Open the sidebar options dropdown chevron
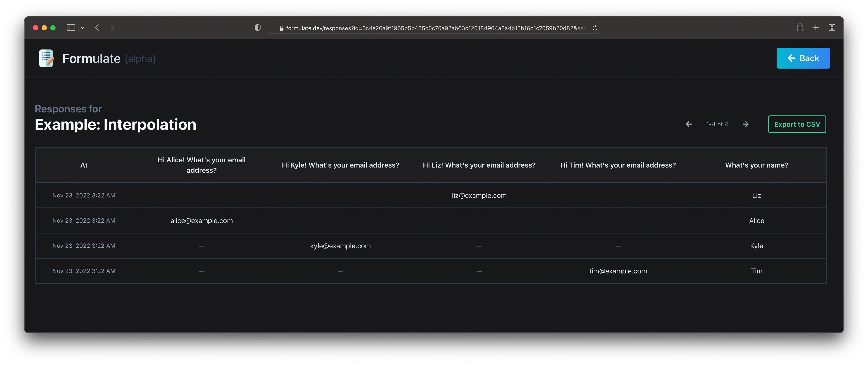This screenshot has height=365, width=868. click(82, 28)
